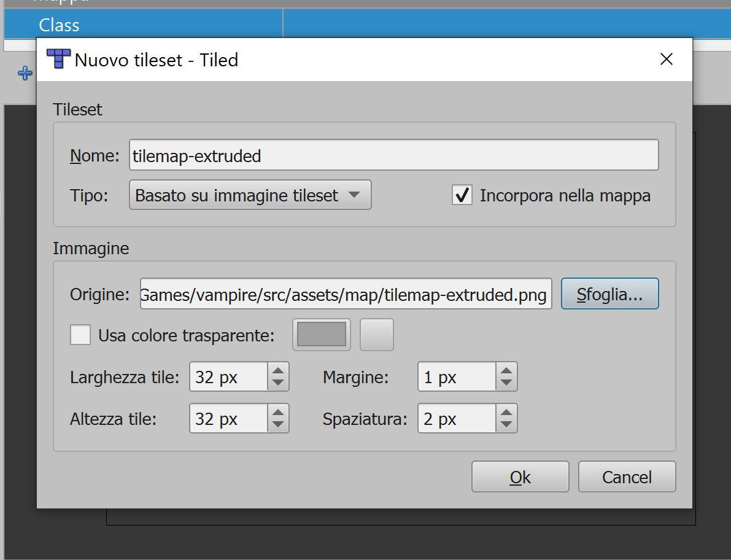
Task: Decrease Spaziatura value
Action: click(x=506, y=425)
